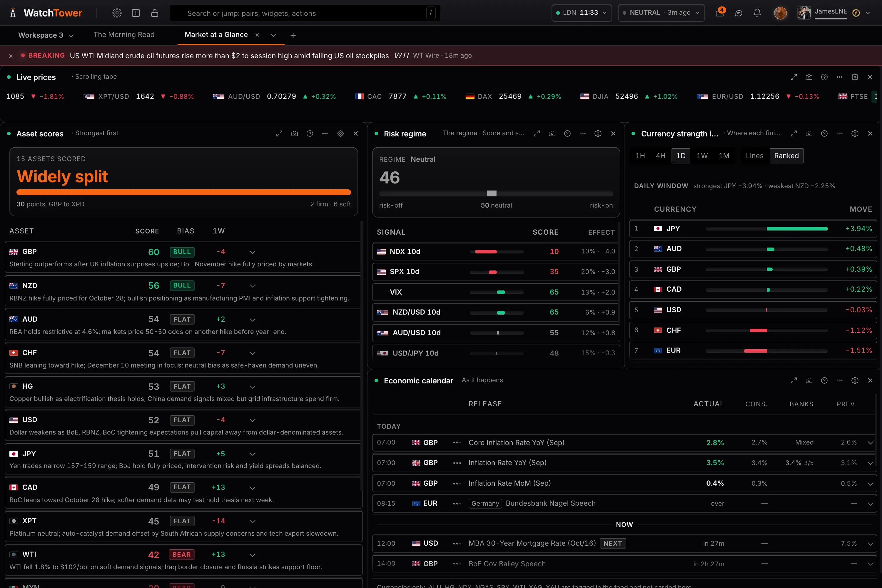The width and height of the screenshot is (882, 588).
Task: Open the settings gear in top bar
Action: pyautogui.click(x=117, y=13)
